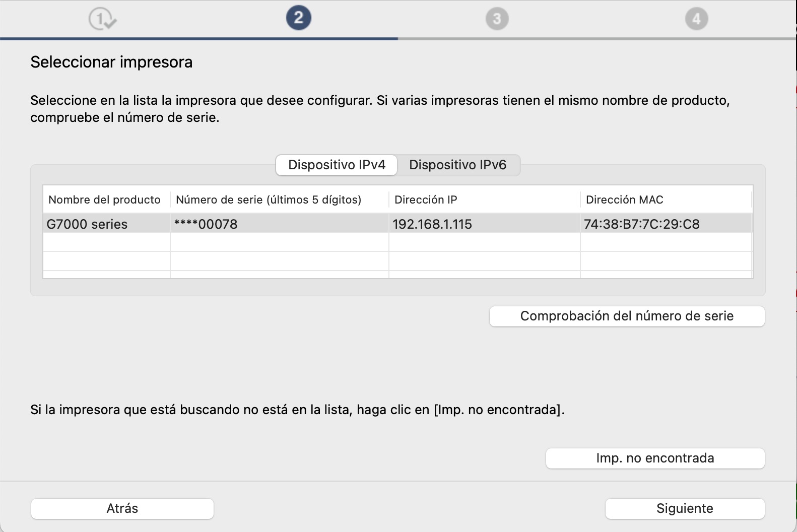Viewport: 797px width, 532px height.
Task: Switch to the Dispositivo IPv4 tab
Action: coord(337,165)
